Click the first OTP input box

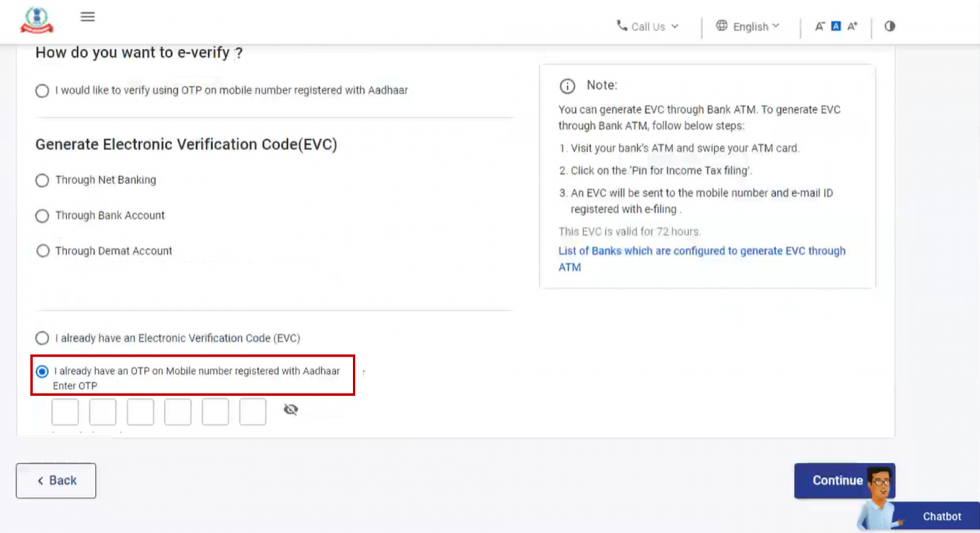tap(65, 412)
